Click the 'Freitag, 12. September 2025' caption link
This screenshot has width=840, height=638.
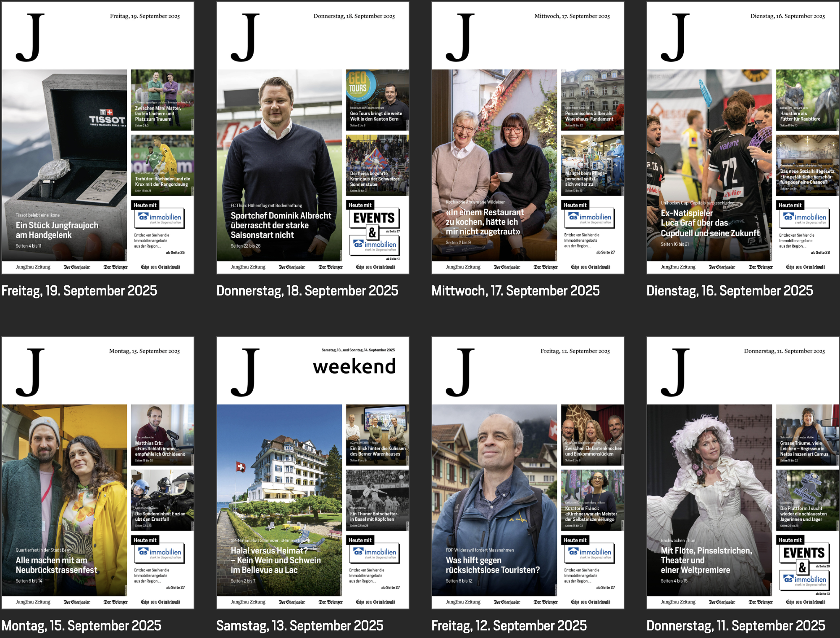[x=509, y=625]
